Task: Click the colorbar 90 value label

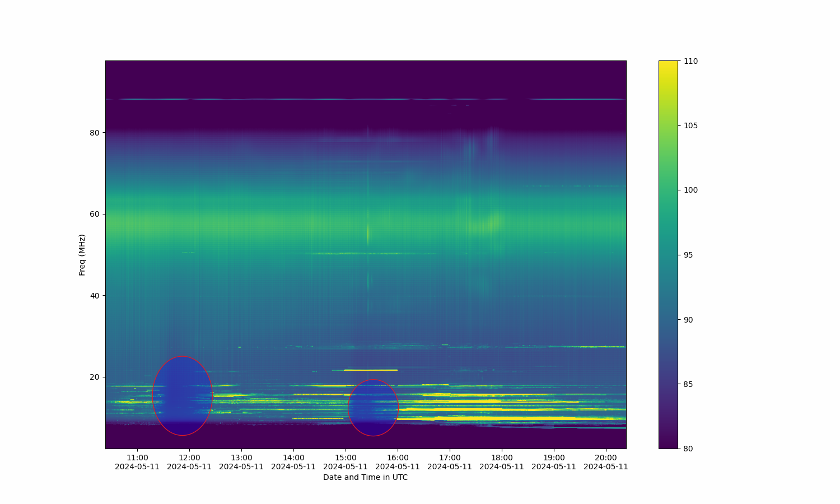Action: 688,320
